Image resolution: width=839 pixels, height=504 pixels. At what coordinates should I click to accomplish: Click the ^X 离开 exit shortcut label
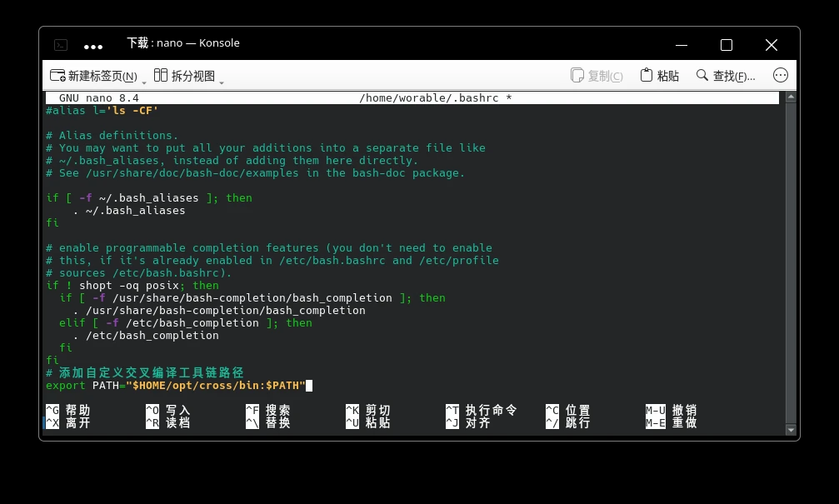coord(68,422)
